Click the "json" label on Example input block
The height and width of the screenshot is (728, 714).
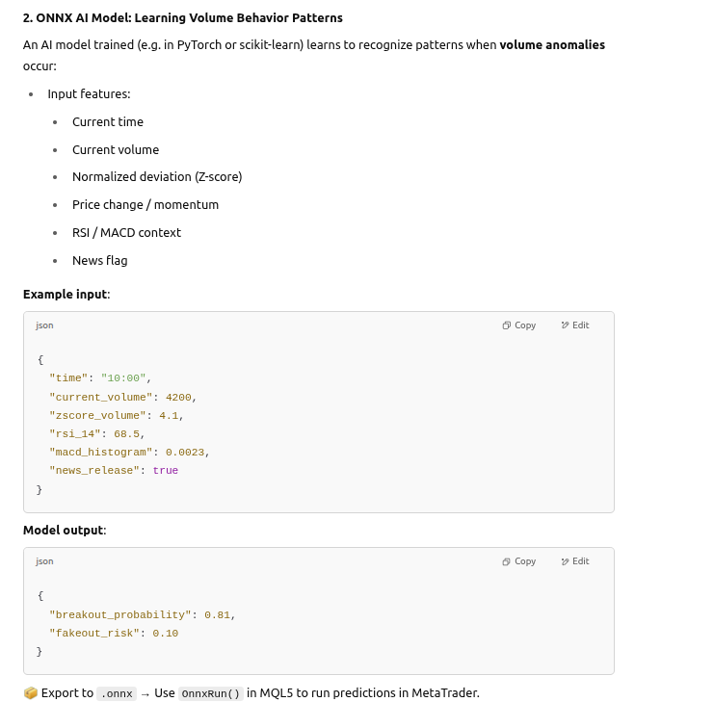44,325
